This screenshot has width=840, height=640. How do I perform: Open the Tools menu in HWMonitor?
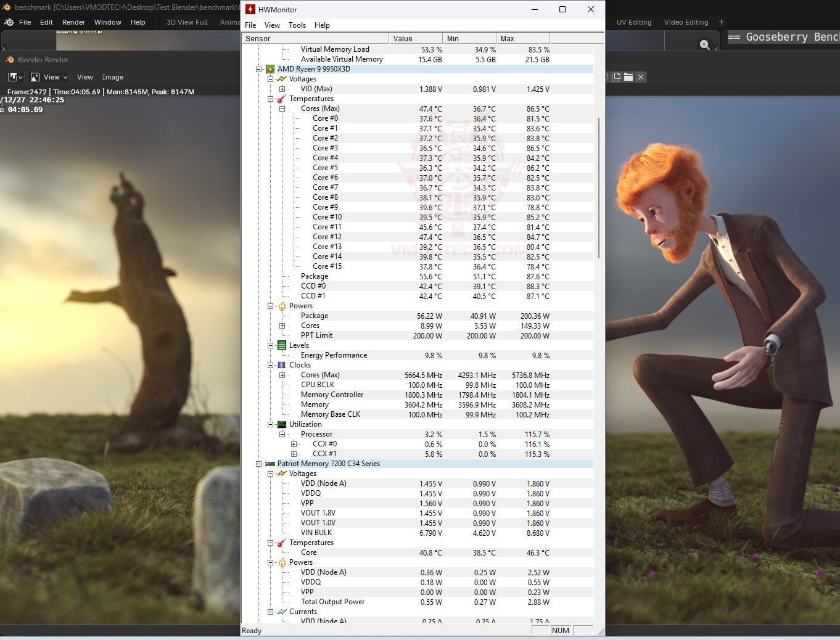297,25
